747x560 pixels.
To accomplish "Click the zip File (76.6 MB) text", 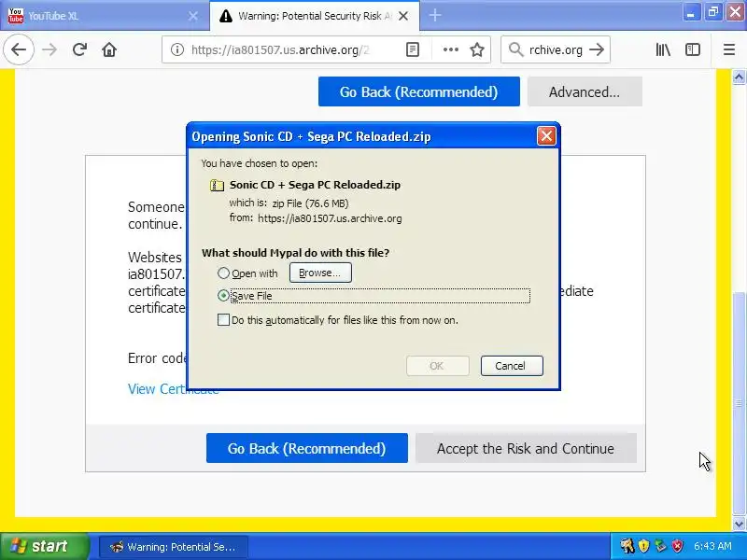I will pyautogui.click(x=310, y=203).
